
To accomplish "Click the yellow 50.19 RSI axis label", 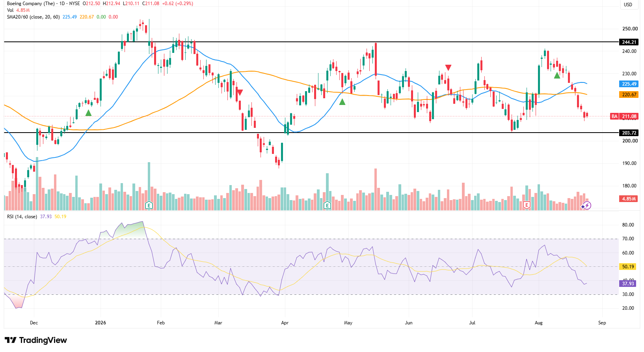I will pyautogui.click(x=628, y=267).
